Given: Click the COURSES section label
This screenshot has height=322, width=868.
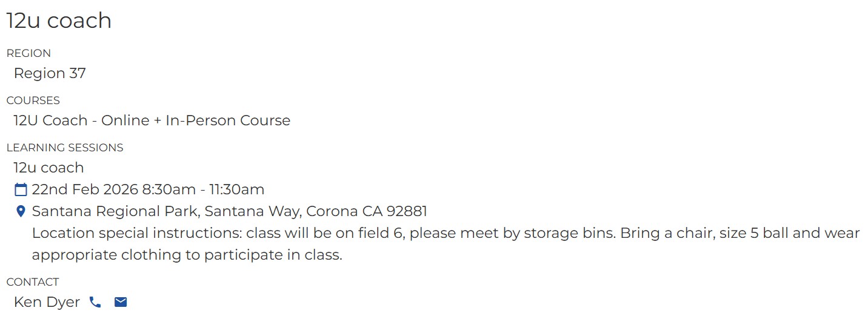Looking at the screenshot, I should coord(33,100).
